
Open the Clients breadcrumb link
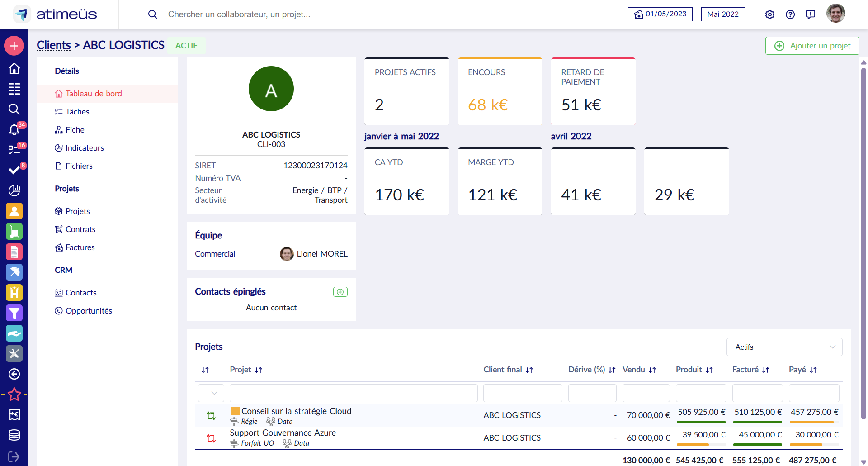tap(53, 45)
